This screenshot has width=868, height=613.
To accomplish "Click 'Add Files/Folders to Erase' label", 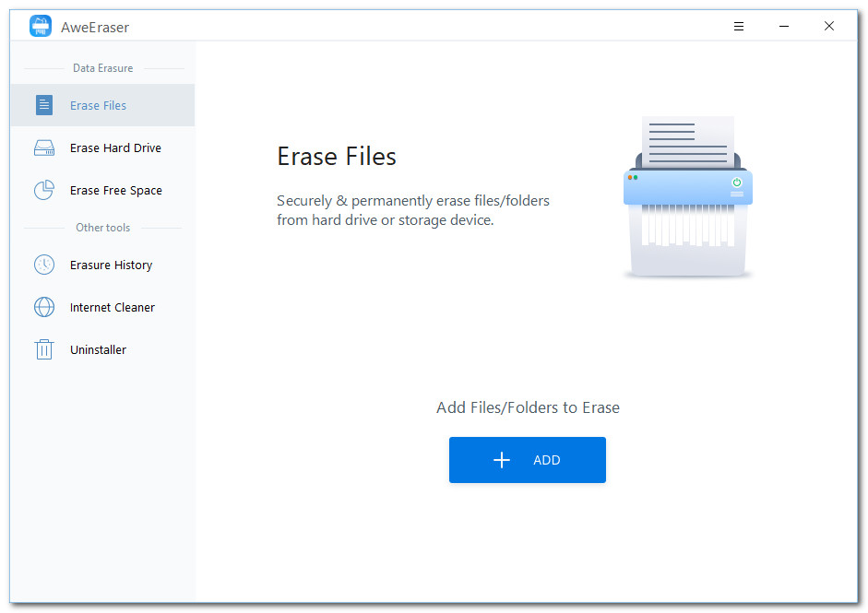I will coord(529,407).
